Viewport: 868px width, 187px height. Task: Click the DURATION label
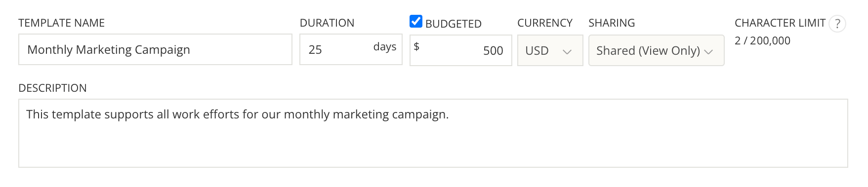click(x=327, y=23)
